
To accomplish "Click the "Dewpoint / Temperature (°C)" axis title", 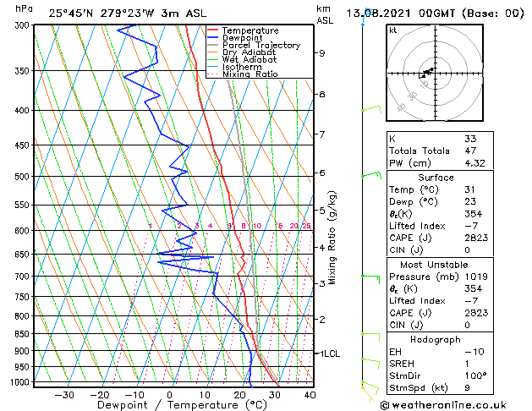I will click(182, 405).
